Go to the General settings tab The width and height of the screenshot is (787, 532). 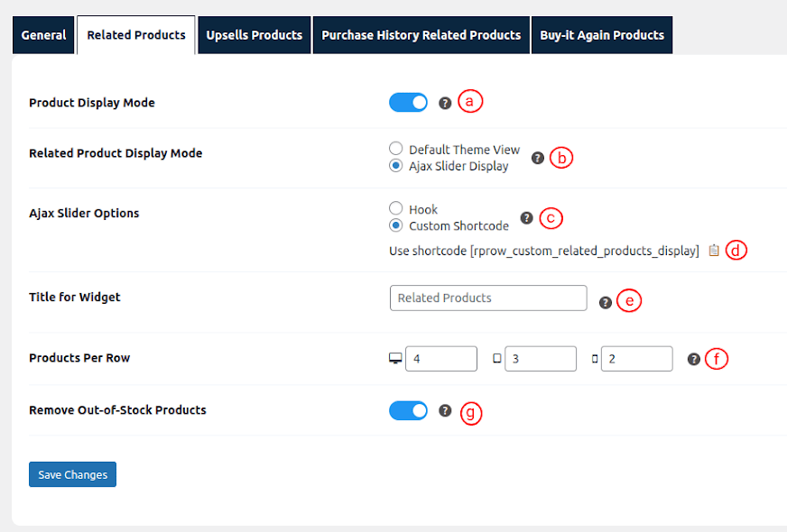point(42,34)
